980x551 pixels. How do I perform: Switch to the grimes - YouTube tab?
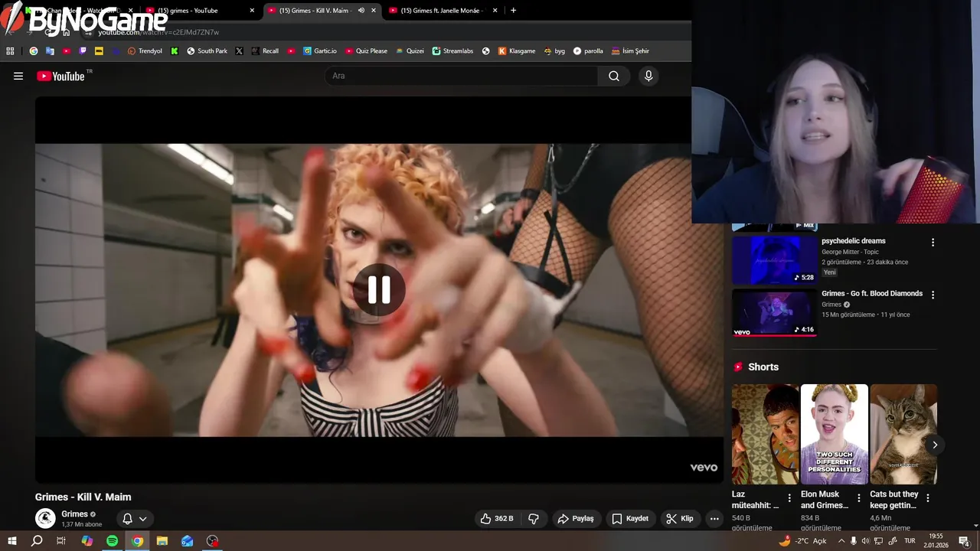click(200, 11)
